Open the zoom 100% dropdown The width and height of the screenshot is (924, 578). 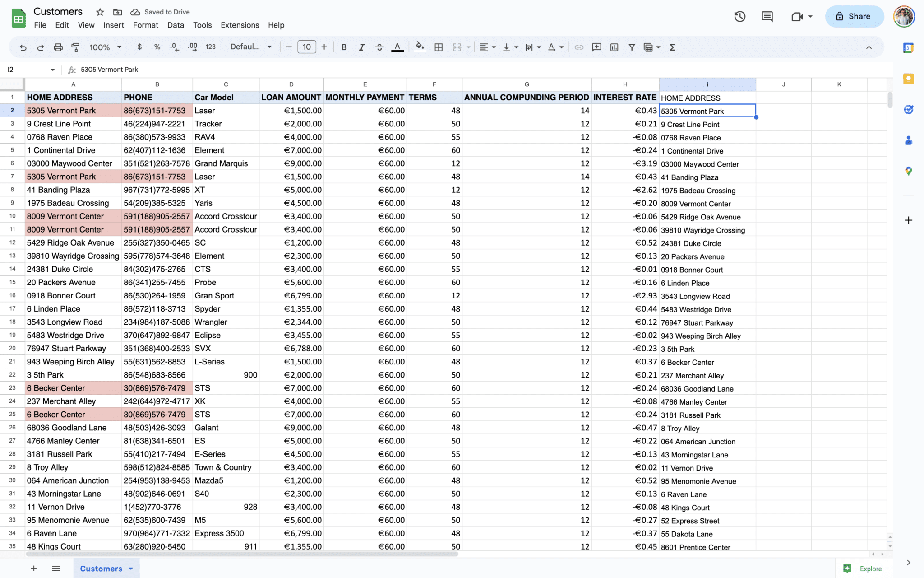(105, 47)
